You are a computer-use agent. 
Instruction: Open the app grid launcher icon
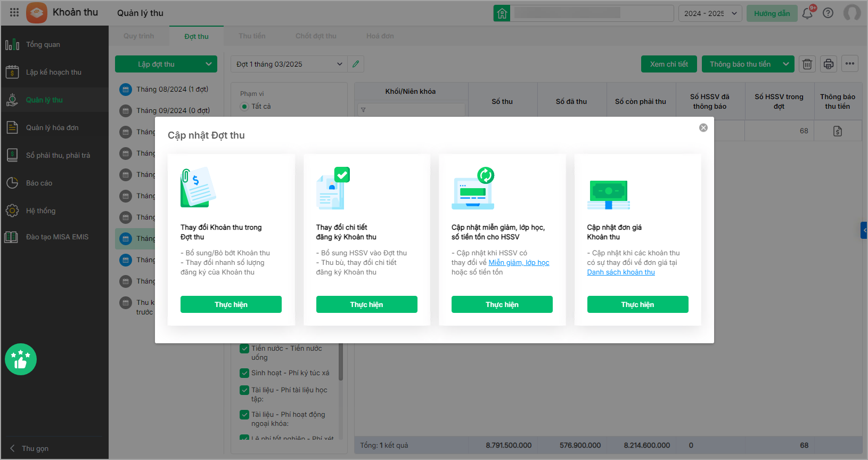[x=14, y=12]
